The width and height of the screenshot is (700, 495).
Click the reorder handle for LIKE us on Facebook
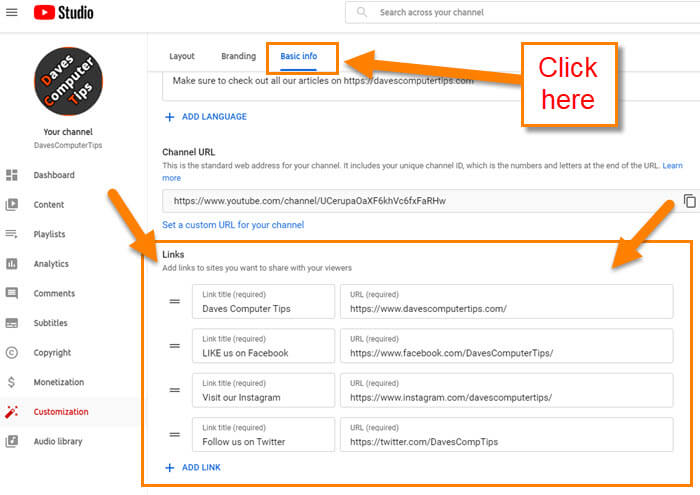pos(175,346)
